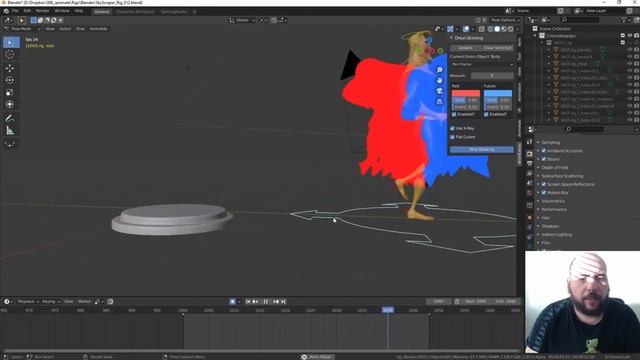Click the Stop Drawing button
This screenshot has height=360, width=640.
click(x=482, y=150)
